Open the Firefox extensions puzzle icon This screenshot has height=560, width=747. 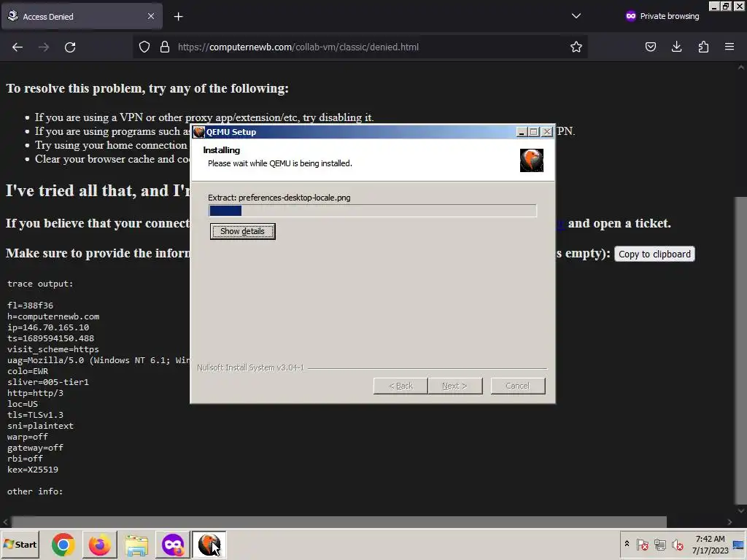pos(703,47)
